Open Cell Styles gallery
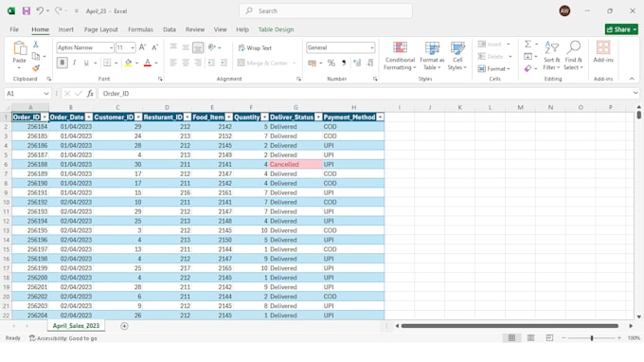Screen dimensions: 644x362 457,56
